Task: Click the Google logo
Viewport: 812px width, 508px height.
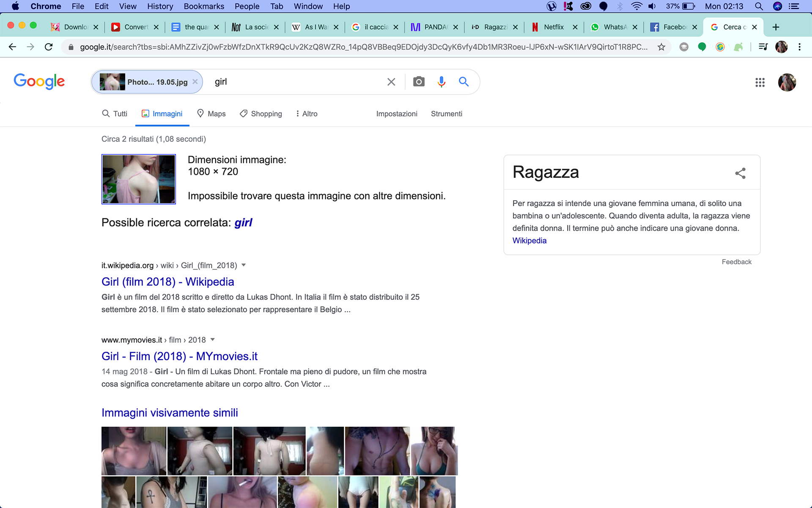Action: pos(39,81)
